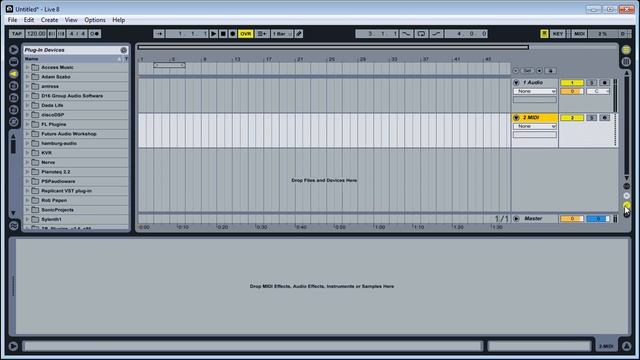
Task: Open the Create menu
Action: (x=49, y=20)
